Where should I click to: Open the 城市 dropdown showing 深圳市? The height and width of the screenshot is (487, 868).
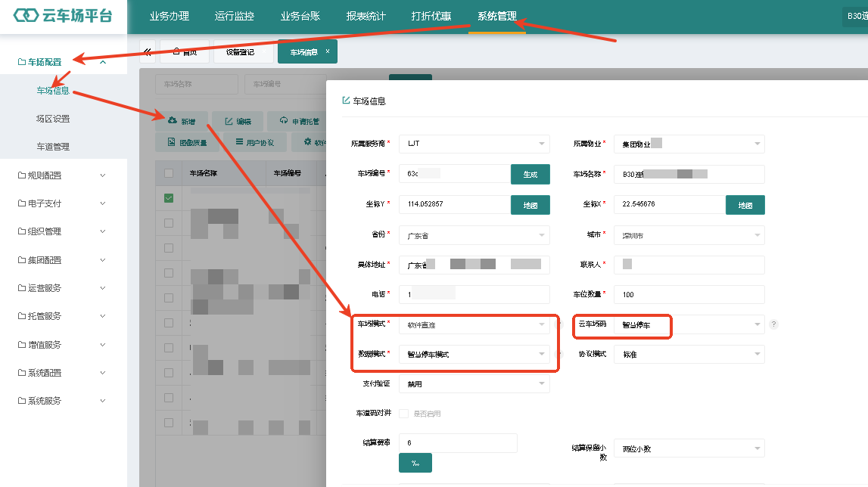click(x=689, y=235)
